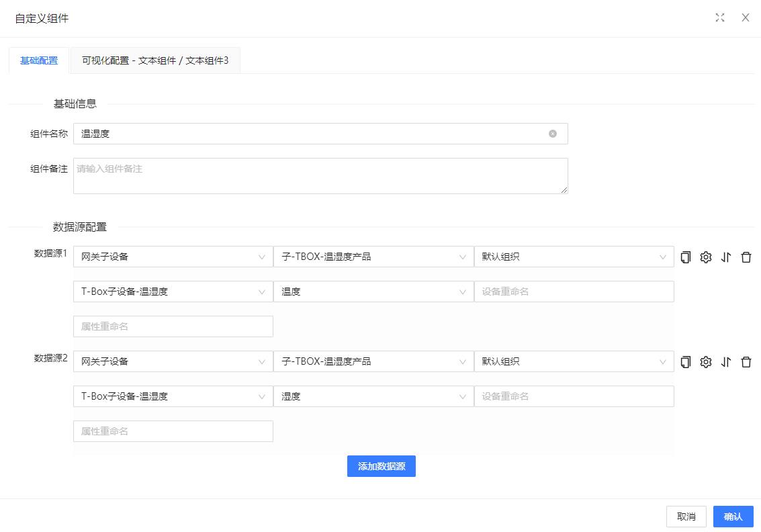Open product dropdown in data source 2
761x532 pixels.
click(373, 361)
